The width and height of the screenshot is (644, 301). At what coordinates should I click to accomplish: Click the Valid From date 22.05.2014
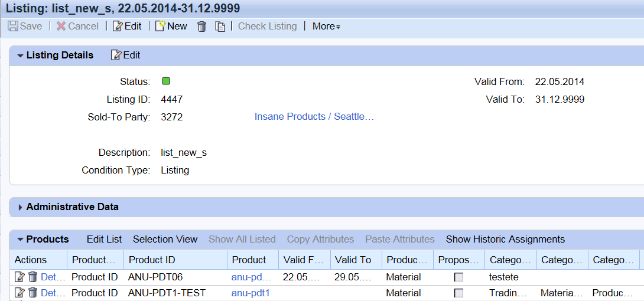560,81
